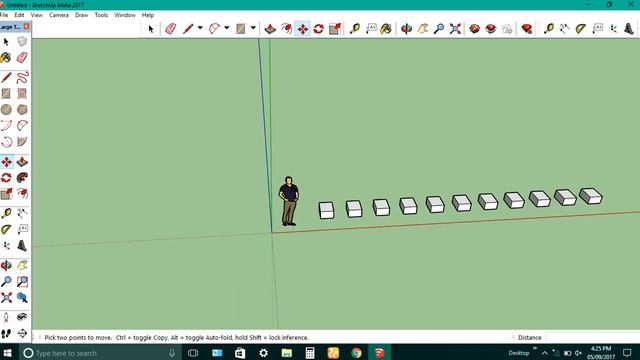640x360 pixels.
Task: Activate Push/Pull tool in the top toolbar
Action: tap(270, 29)
